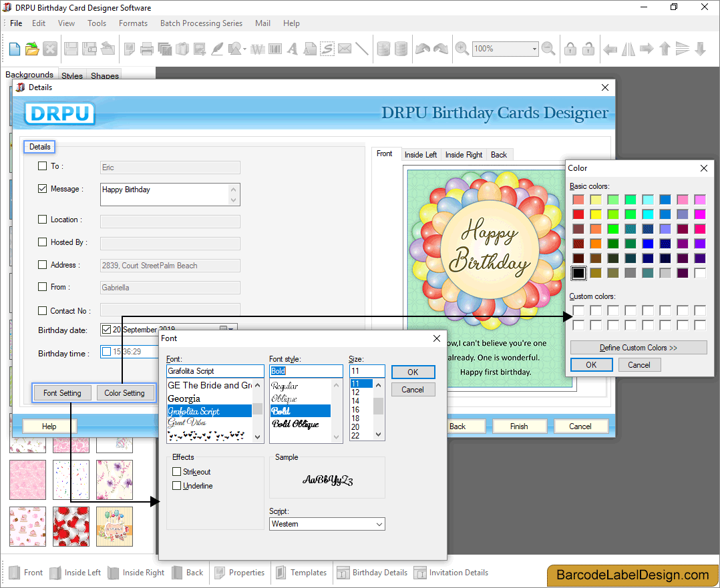Image resolution: width=720 pixels, height=588 pixels.
Task: Click the dashed-box 'S' tool icon
Action: coord(327,49)
